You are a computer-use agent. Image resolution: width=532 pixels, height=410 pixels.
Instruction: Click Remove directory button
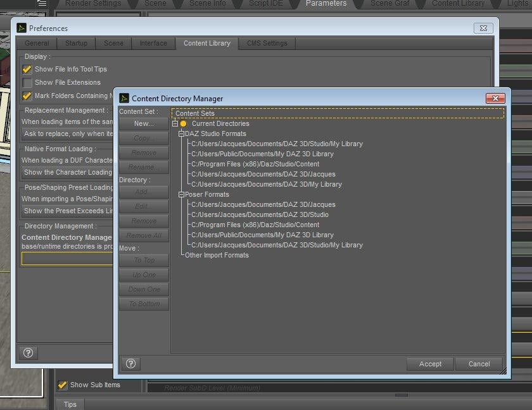point(144,221)
